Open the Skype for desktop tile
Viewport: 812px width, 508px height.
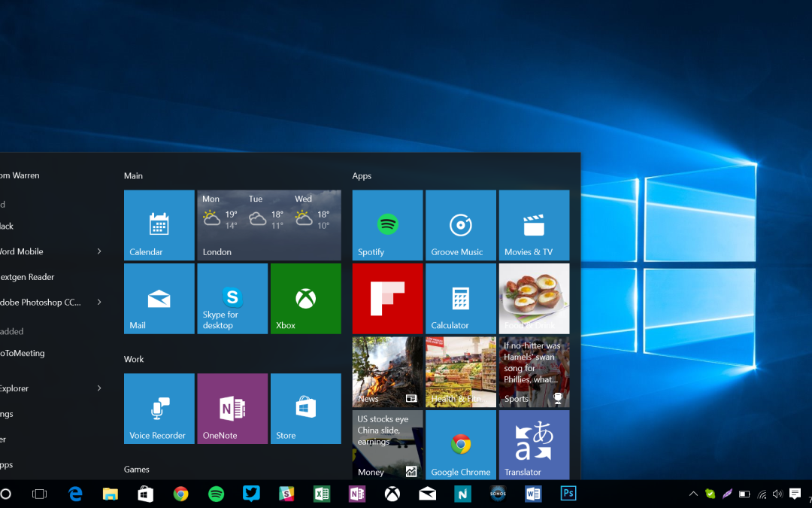click(x=232, y=298)
